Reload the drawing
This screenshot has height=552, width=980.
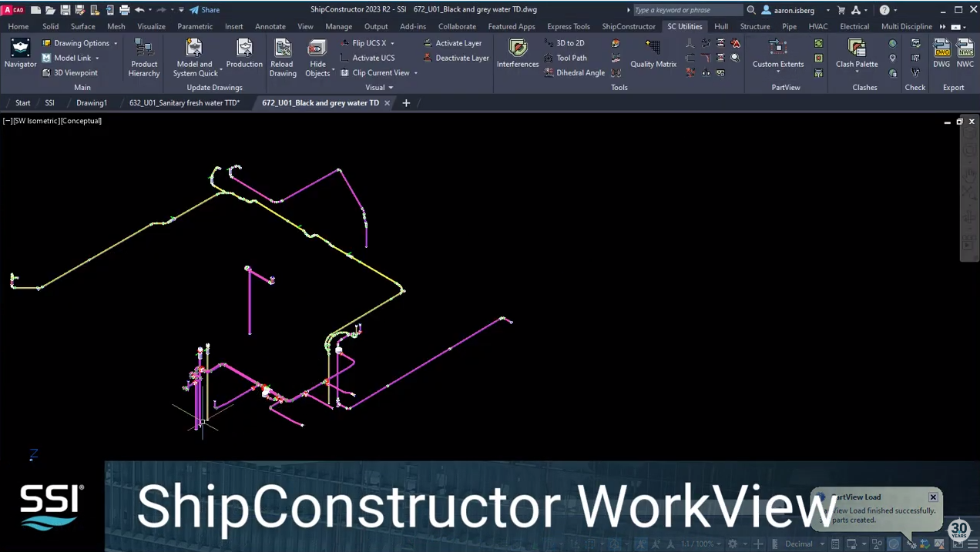[283, 58]
